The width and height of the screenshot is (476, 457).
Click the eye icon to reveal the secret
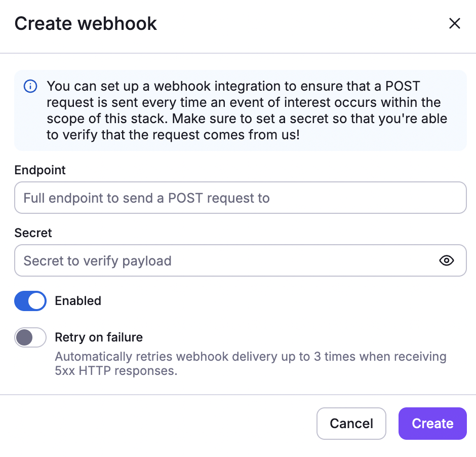pyautogui.click(x=447, y=260)
